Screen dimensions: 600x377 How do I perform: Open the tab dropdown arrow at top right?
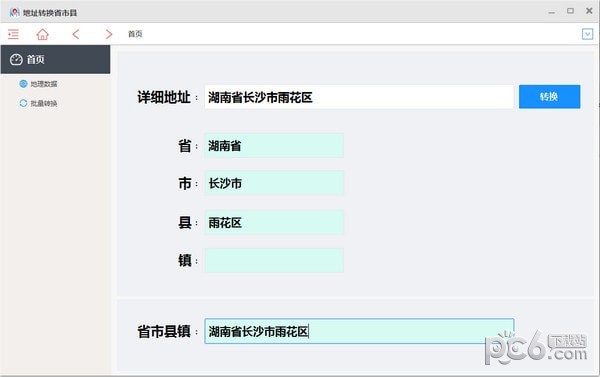tap(587, 34)
